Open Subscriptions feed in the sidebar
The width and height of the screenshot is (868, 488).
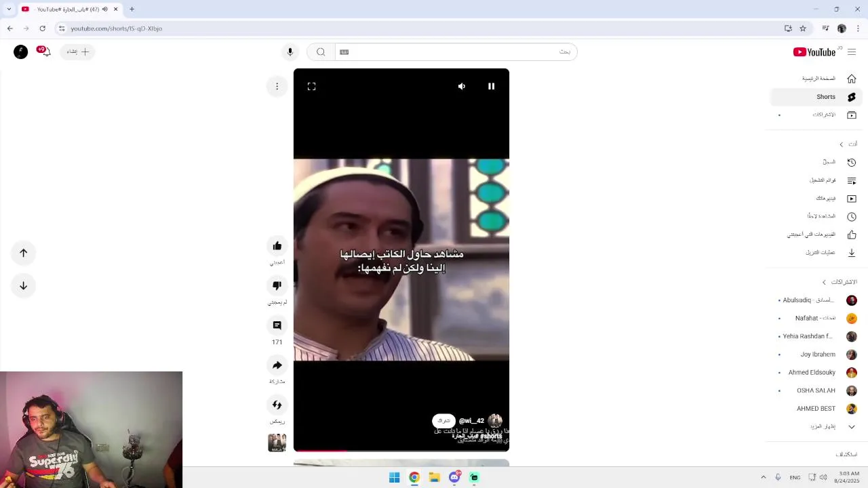816,115
